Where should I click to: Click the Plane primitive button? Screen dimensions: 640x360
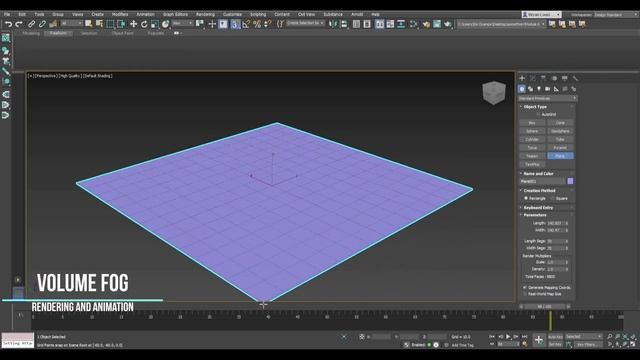pos(560,156)
